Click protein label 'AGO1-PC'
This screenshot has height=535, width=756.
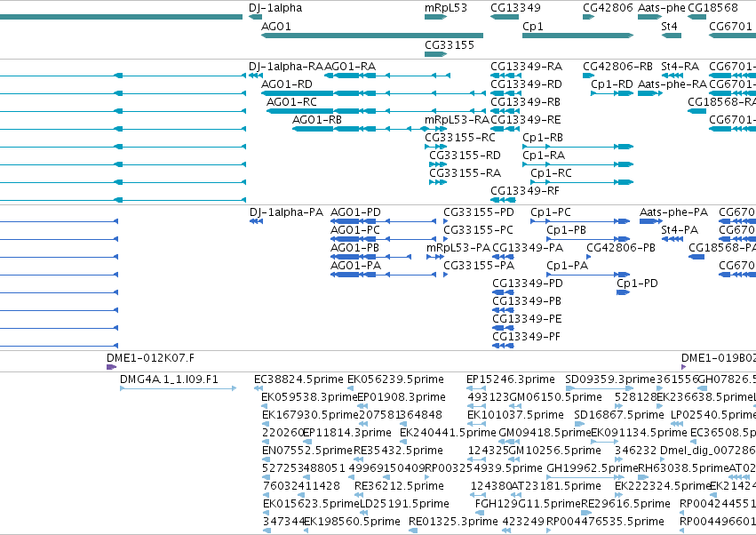pos(354,230)
